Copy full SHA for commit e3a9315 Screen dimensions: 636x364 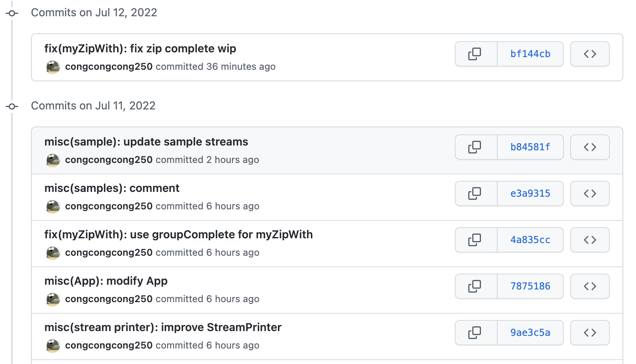(x=475, y=193)
